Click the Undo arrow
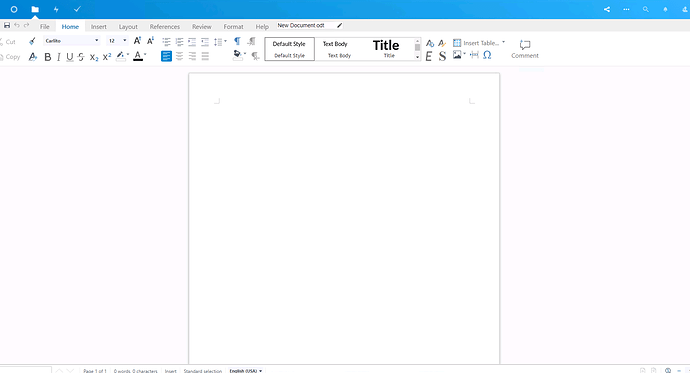 pyautogui.click(x=17, y=26)
